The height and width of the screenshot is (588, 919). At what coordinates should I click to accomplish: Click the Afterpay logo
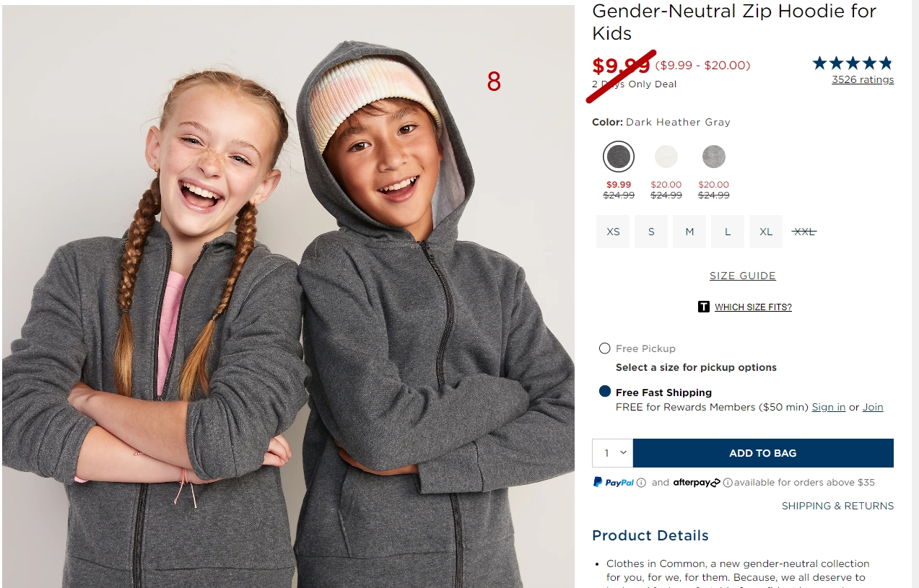tap(697, 483)
